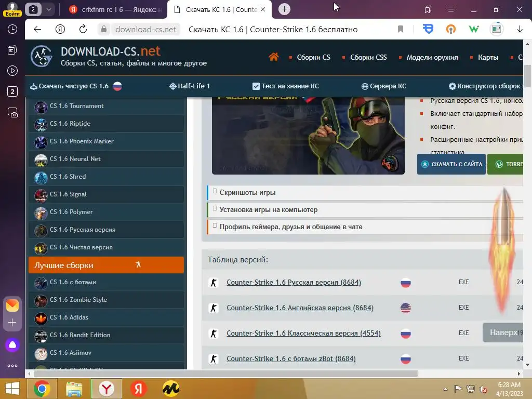The width and height of the screenshot is (532, 399).
Task: Open the green W extension icon
Action: click(474, 30)
